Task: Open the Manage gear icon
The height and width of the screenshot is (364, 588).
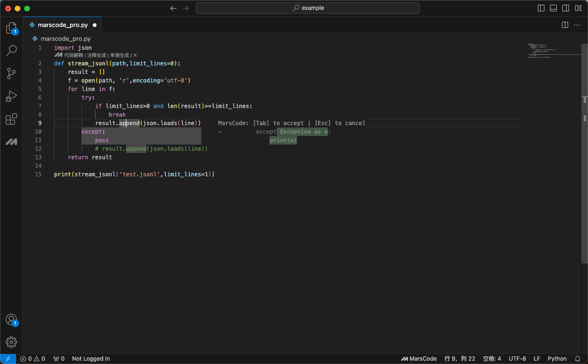Action: coord(11,342)
